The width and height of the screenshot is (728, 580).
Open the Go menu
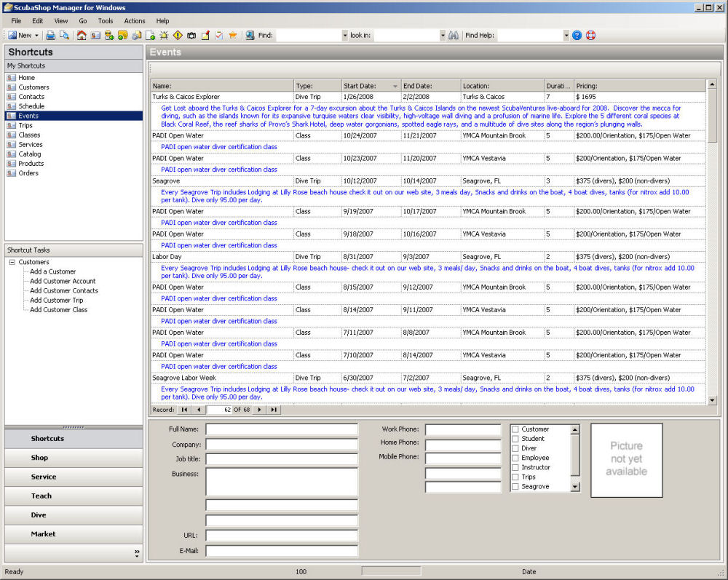83,21
